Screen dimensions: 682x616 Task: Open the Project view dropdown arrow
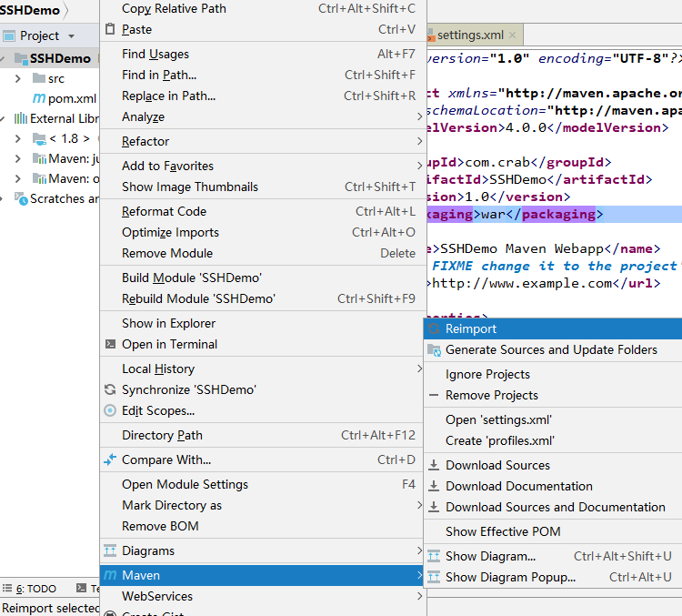tap(71, 36)
